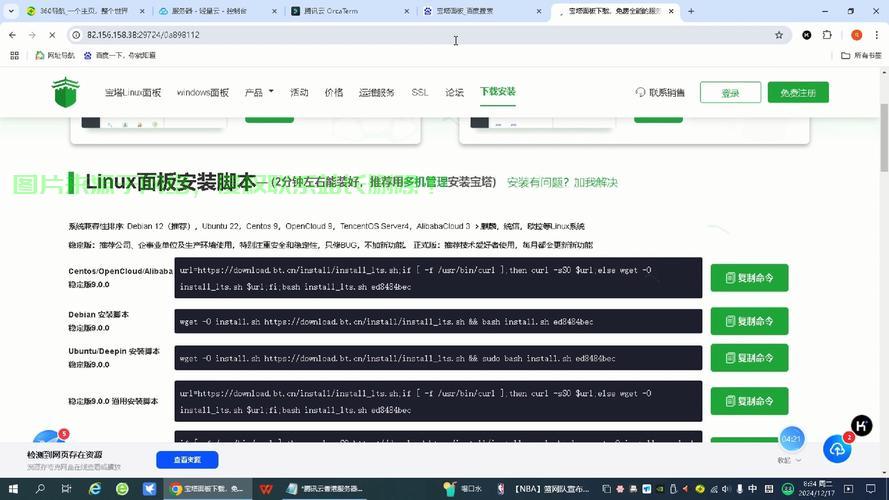Open the Chrome three-dot menu

point(877,35)
